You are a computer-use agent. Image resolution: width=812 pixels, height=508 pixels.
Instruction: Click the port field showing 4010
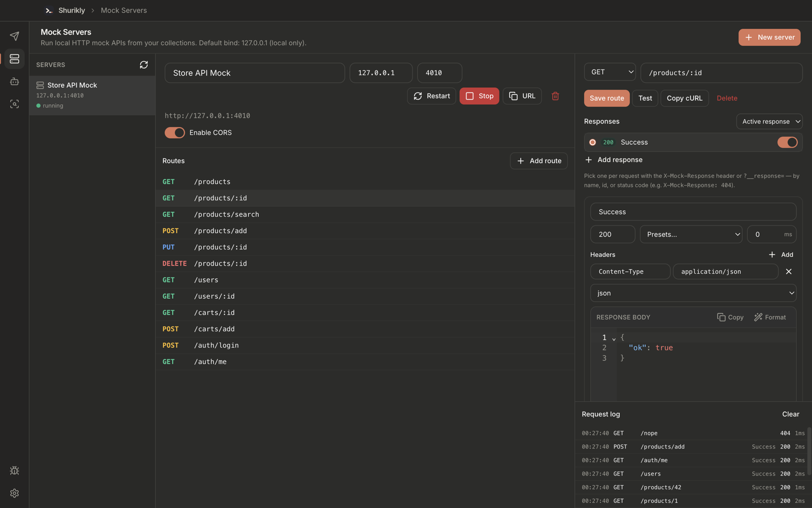(439, 73)
